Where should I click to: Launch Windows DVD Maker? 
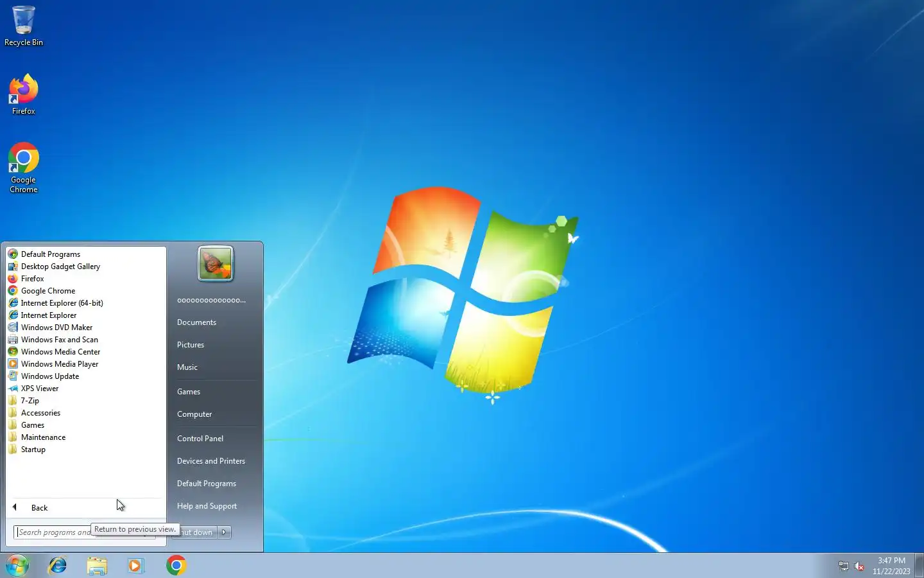tap(86, 328)
